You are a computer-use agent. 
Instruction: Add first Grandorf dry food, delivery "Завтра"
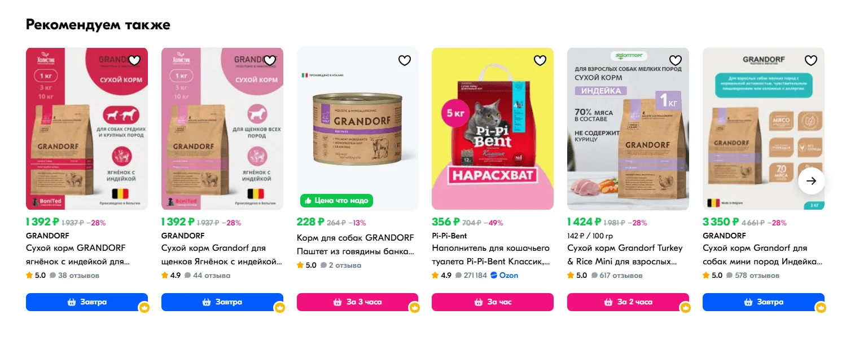coord(87,302)
